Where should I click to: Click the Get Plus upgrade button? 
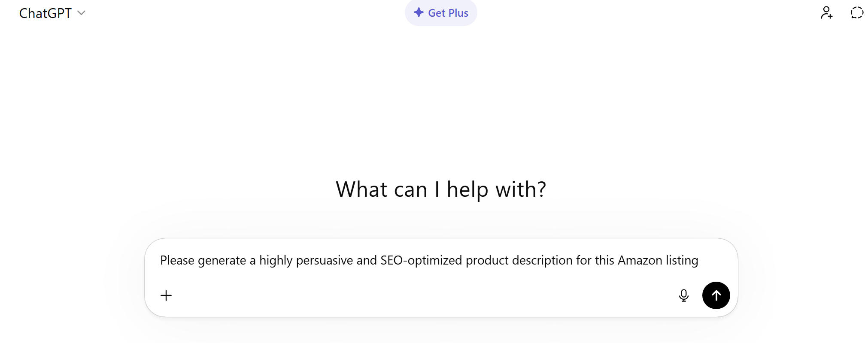pos(441,13)
